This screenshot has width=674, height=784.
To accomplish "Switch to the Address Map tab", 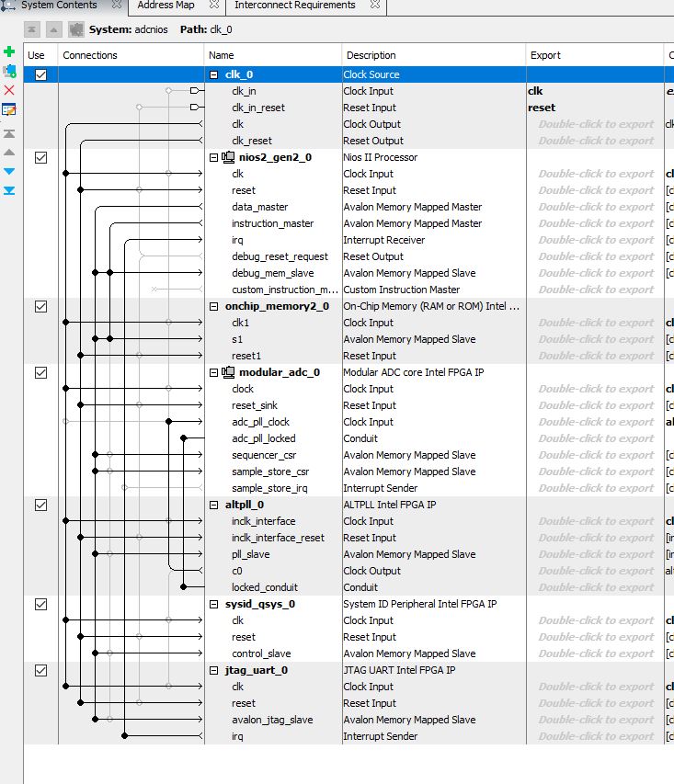I will [166, 5].
